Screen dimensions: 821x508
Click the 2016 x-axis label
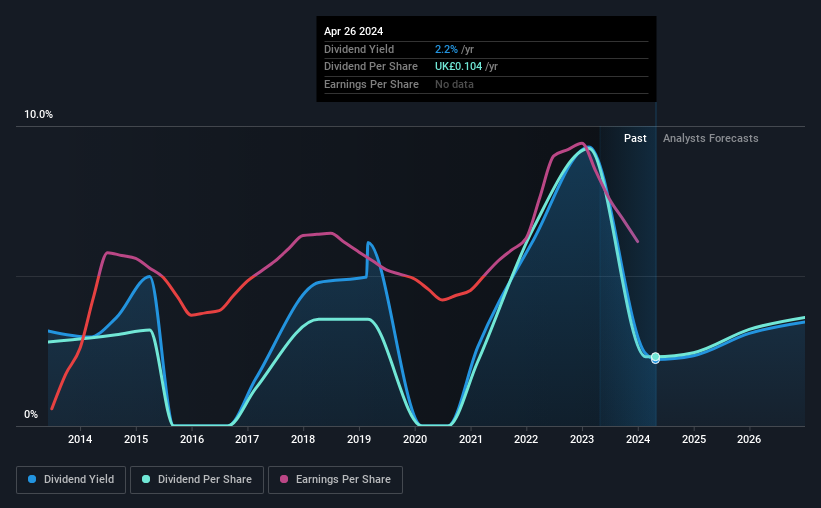(192, 439)
